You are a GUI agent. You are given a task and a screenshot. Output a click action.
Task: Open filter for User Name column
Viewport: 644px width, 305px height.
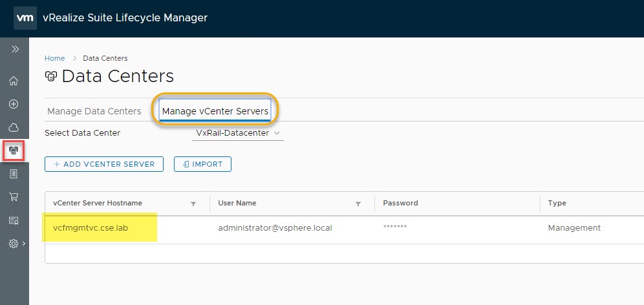tap(358, 204)
